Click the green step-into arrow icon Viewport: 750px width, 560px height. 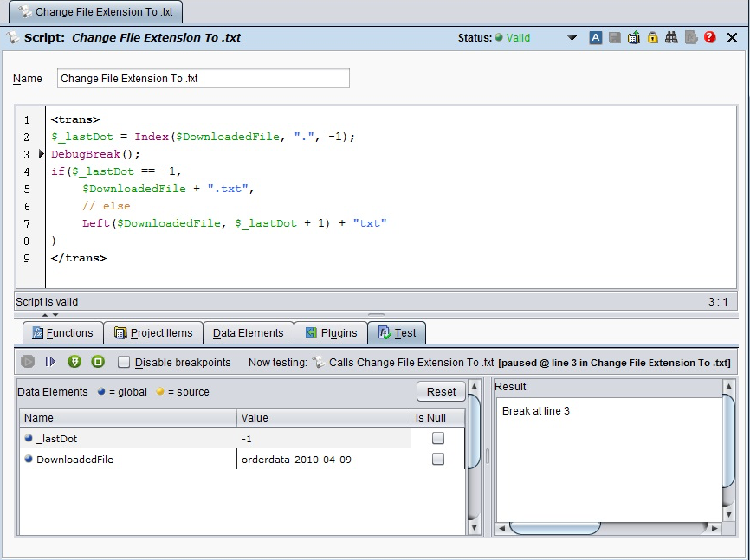74,362
